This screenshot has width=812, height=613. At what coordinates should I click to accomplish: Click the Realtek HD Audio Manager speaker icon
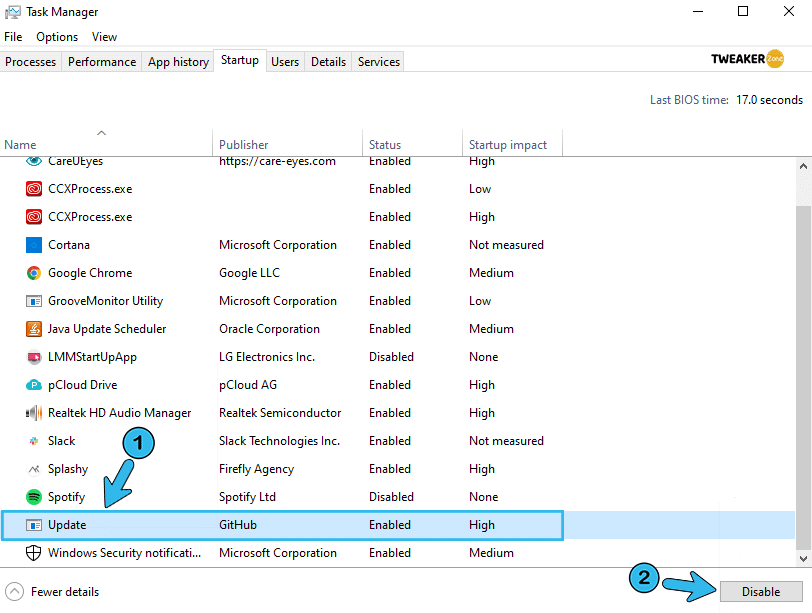tap(34, 413)
